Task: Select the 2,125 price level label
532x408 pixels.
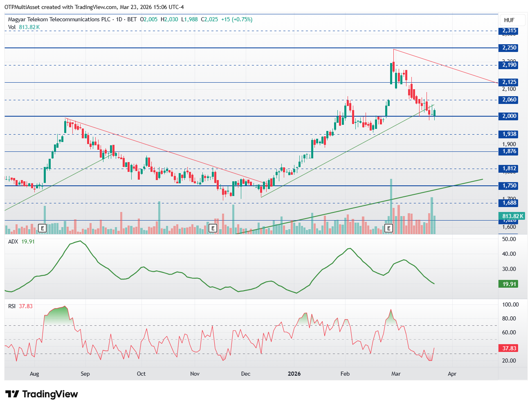Action: point(509,82)
